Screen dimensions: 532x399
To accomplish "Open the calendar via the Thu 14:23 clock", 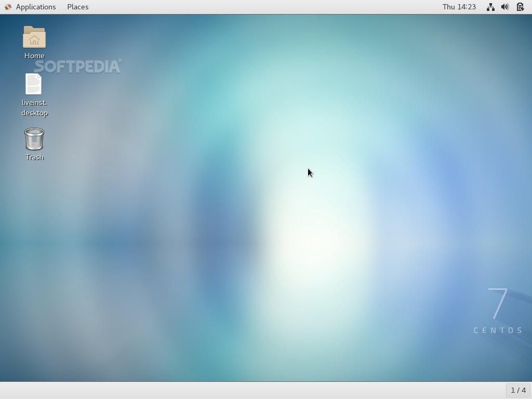I will [459, 7].
